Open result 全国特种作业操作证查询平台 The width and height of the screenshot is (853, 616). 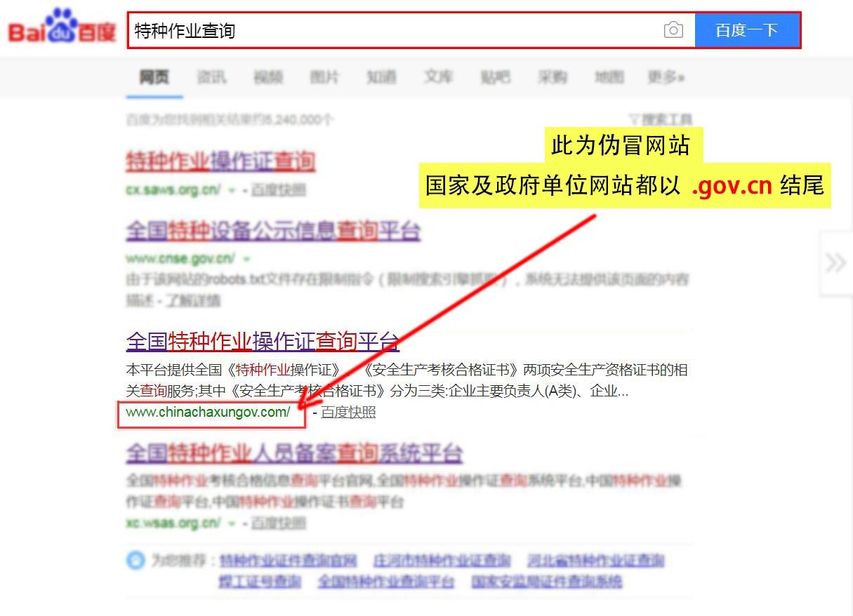[263, 342]
